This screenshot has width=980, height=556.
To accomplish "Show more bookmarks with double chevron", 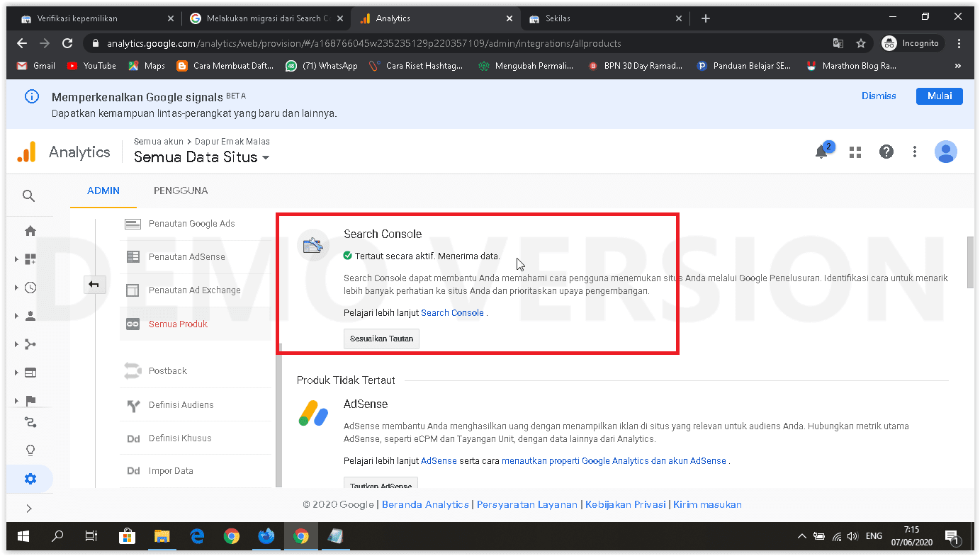I will tap(958, 66).
